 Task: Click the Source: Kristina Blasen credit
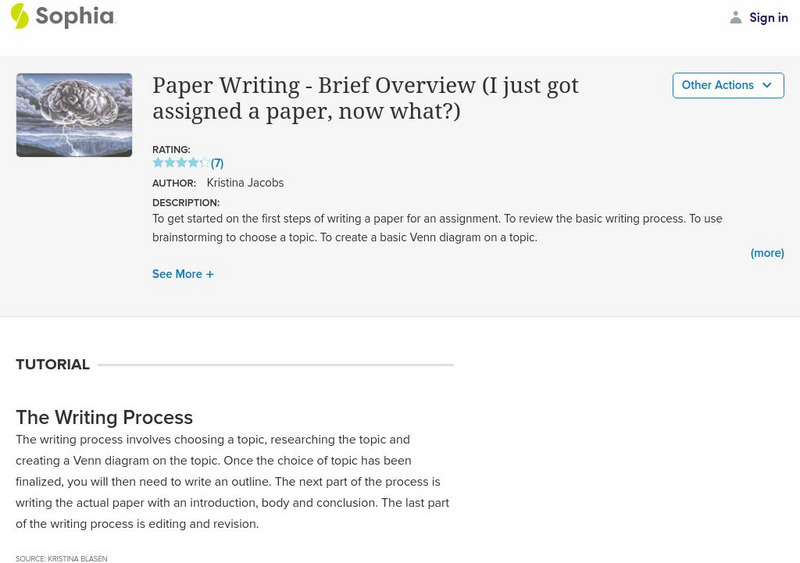[61, 558]
